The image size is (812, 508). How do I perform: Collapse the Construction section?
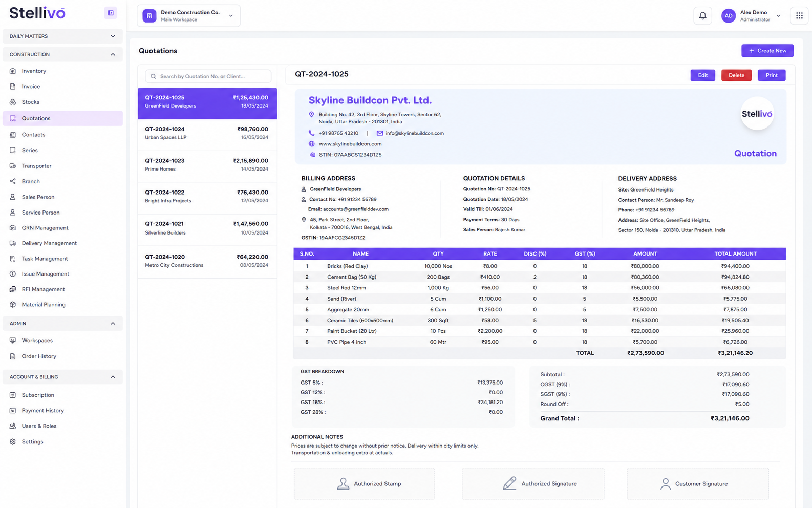[62, 54]
